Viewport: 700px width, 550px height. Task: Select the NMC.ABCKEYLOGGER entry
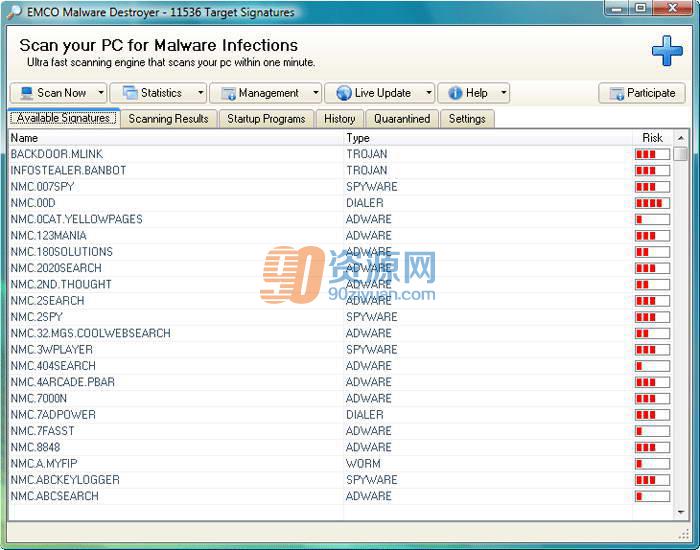click(x=341, y=480)
